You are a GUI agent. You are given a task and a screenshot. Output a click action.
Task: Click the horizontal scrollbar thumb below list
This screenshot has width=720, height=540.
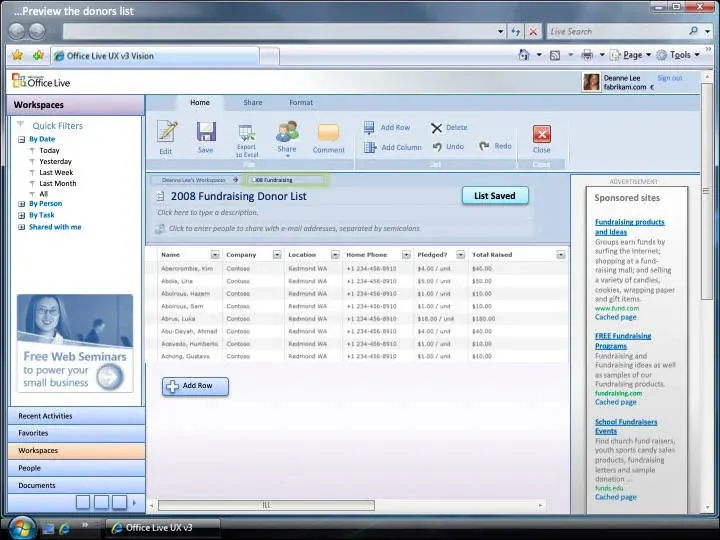pyautogui.click(x=266, y=506)
